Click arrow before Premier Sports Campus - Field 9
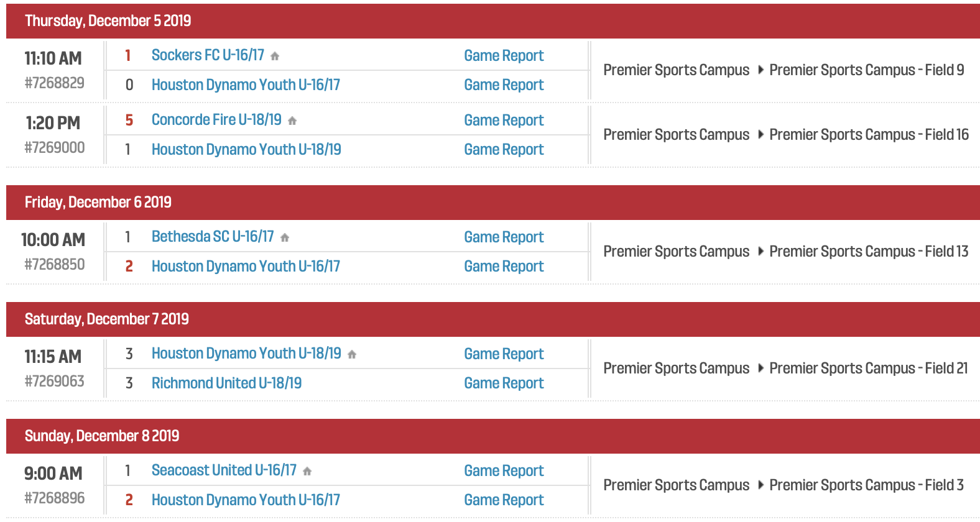 click(x=760, y=70)
